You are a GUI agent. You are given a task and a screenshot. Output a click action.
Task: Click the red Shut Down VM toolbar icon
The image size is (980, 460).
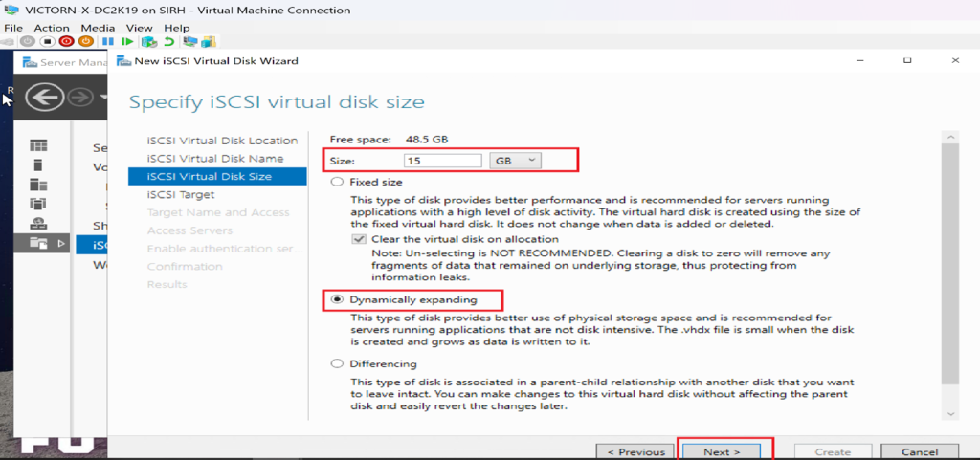click(66, 42)
